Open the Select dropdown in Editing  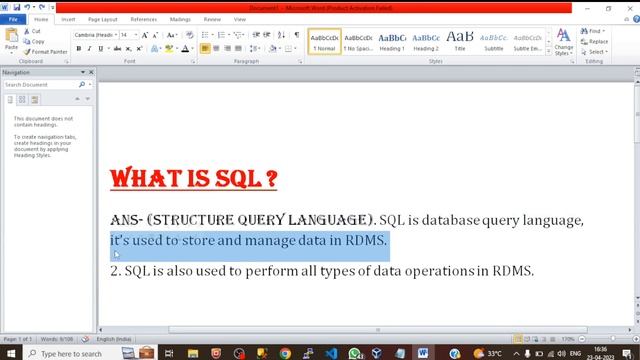point(595,52)
